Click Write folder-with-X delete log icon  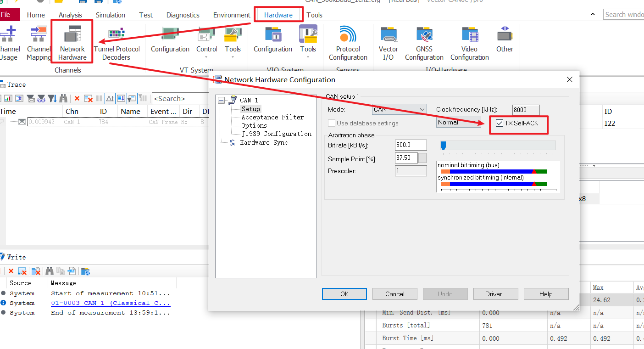coord(36,271)
